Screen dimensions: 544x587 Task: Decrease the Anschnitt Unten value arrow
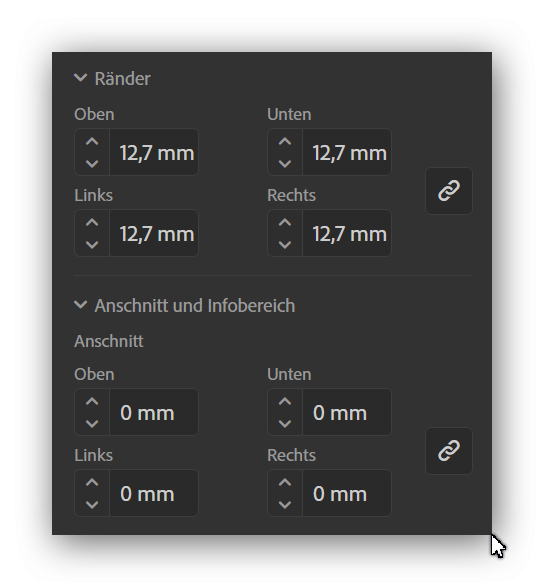pos(285,423)
